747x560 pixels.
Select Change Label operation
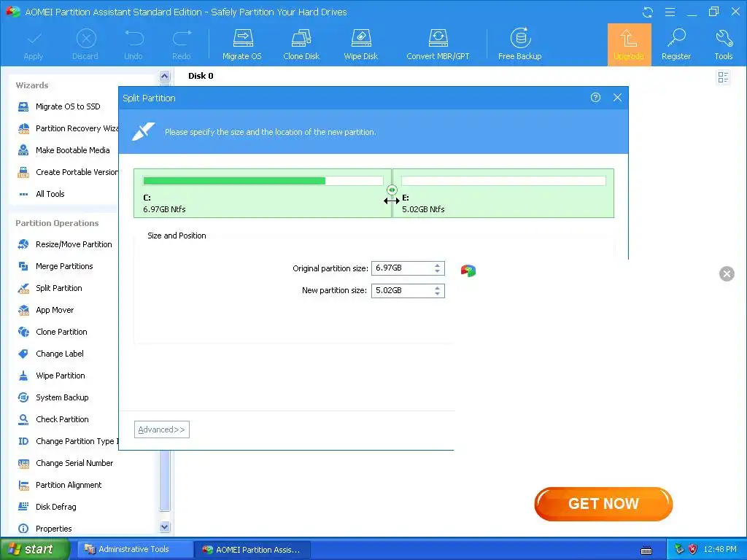click(50, 354)
